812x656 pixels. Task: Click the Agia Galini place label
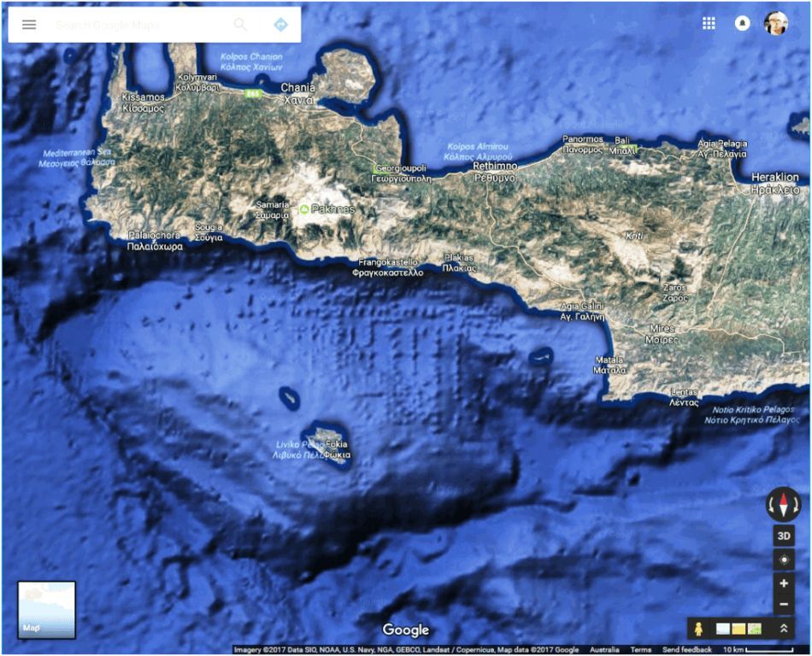583,312
